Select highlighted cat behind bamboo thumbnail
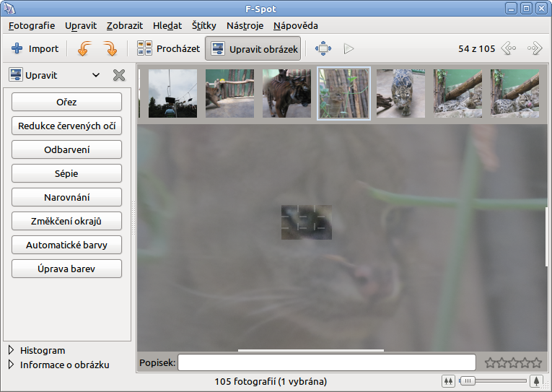The width and height of the screenshot is (552, 392). [x=343, y=93]
